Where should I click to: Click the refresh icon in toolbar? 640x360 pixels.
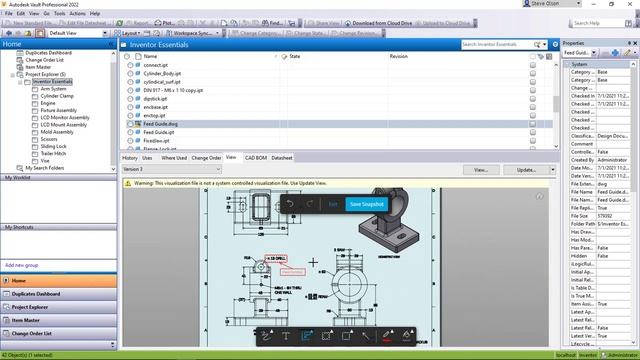pos(120,23)
